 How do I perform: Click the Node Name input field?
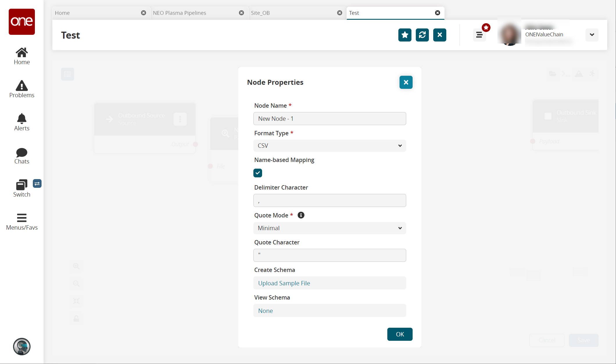click(x=330, y=118)
